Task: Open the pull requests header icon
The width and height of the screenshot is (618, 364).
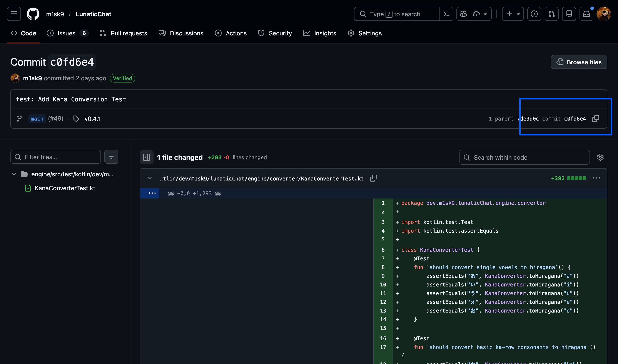Action: coord(551,14)
